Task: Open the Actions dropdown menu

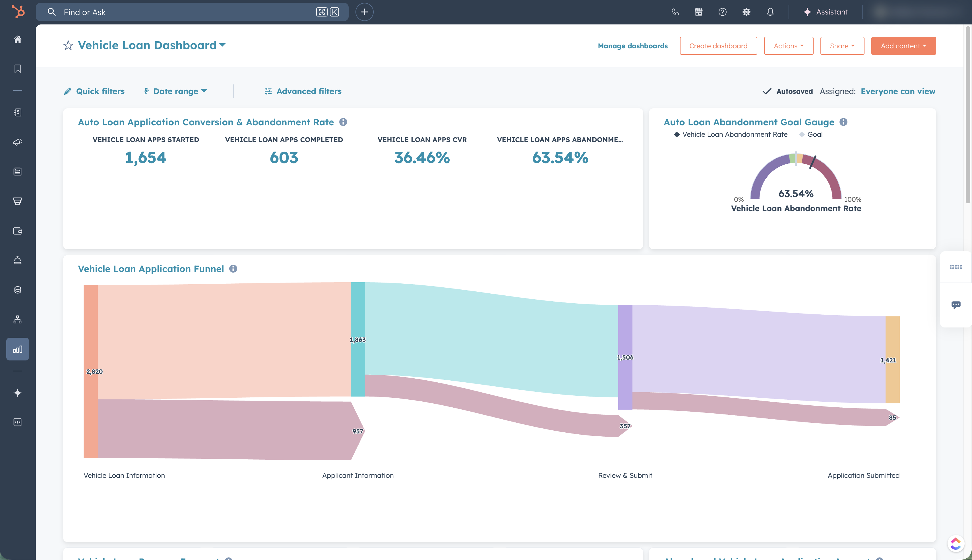Action: click(788, 45)
